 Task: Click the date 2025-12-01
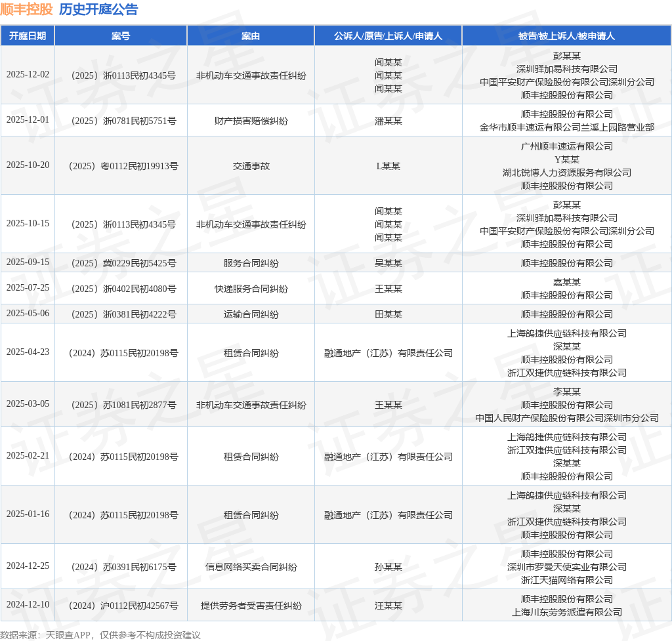[x=28, y=120]
